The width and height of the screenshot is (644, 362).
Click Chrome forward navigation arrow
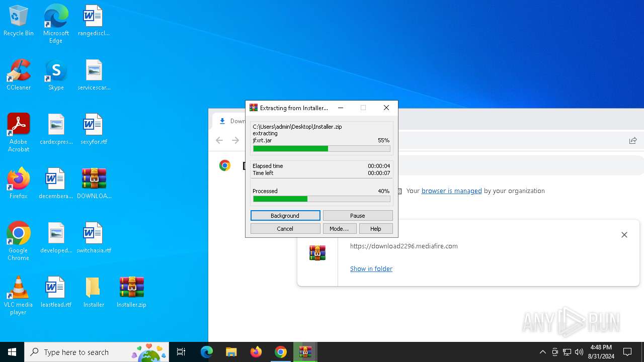coord(235,140)
